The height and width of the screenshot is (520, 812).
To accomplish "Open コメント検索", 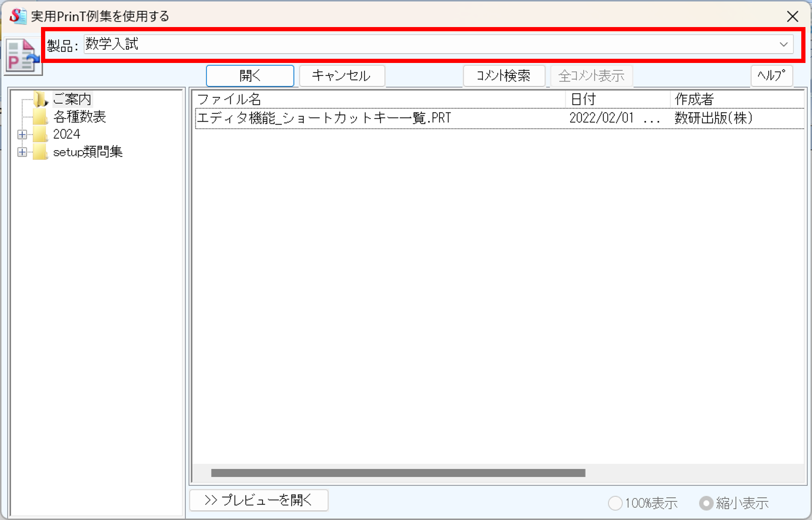I will 504,76.
